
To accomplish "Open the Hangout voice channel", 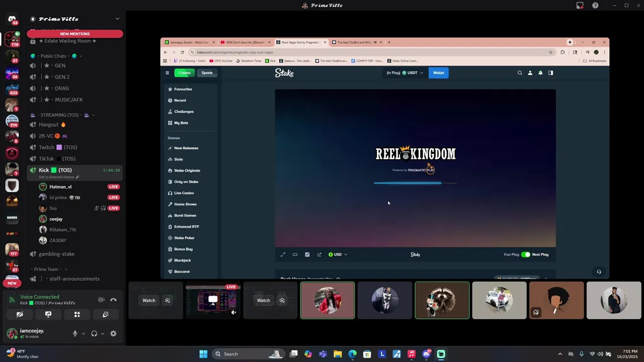I will click(x=74, y=125).
